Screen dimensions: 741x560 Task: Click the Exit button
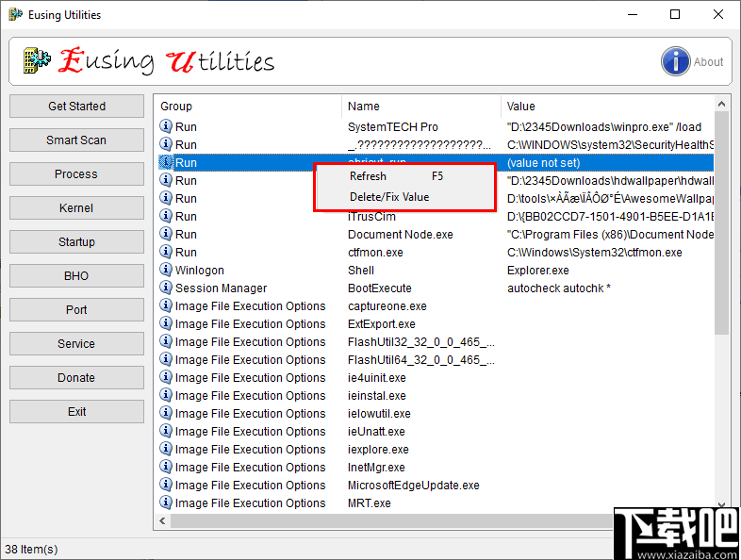click(76, 412)
